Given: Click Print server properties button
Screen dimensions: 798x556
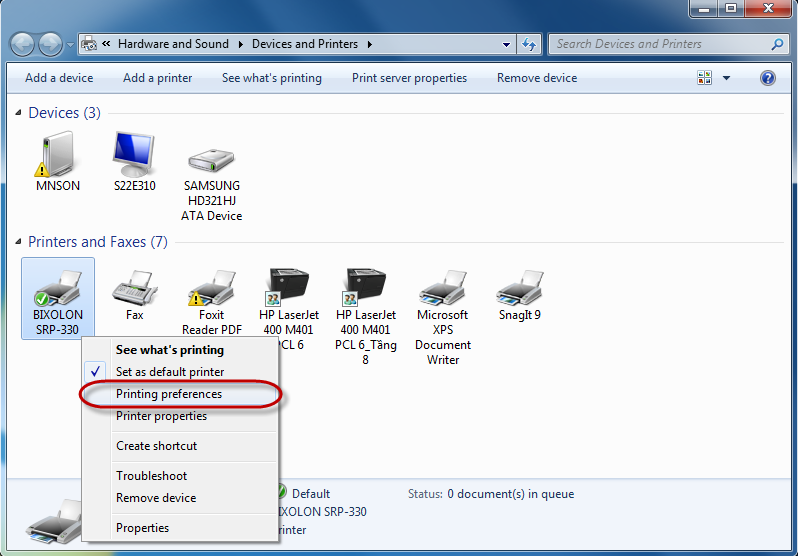Looking at the screenshot, I should [409, 78].
